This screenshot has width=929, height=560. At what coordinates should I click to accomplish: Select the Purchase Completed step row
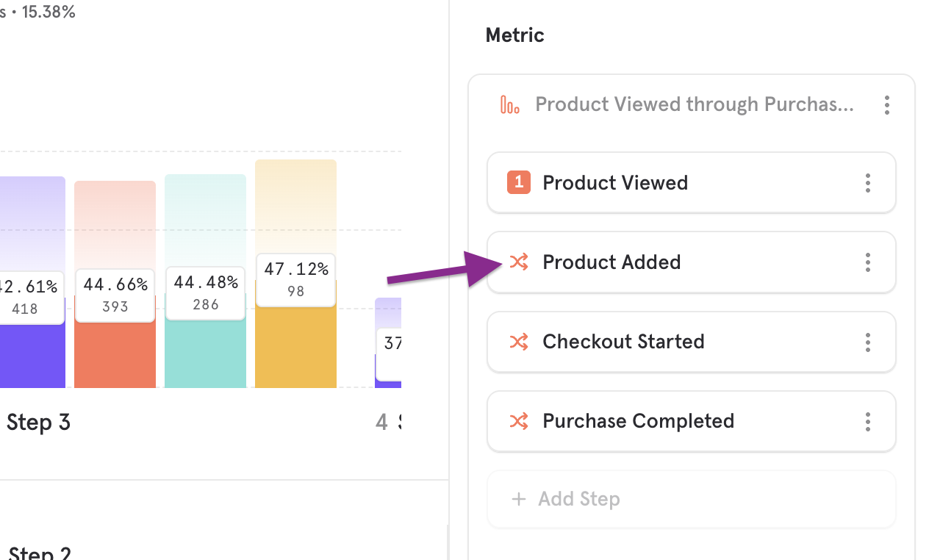click(647, 421)
